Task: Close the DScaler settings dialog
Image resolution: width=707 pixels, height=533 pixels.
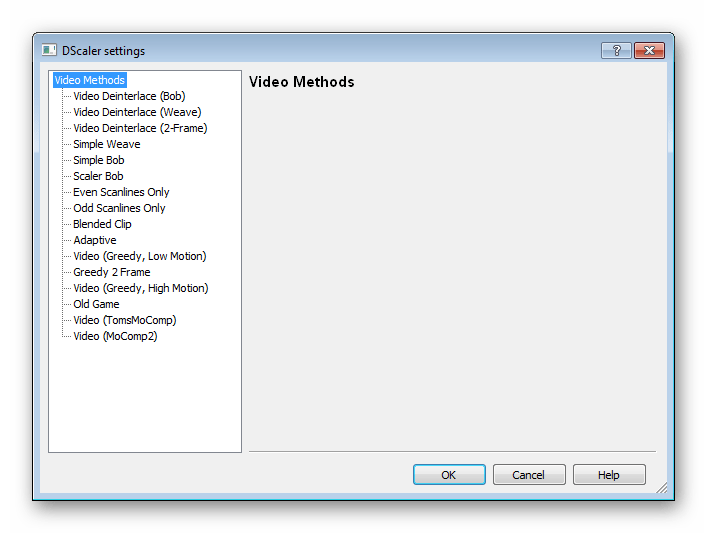Action: pyautogui.click(x=649, y=51)
